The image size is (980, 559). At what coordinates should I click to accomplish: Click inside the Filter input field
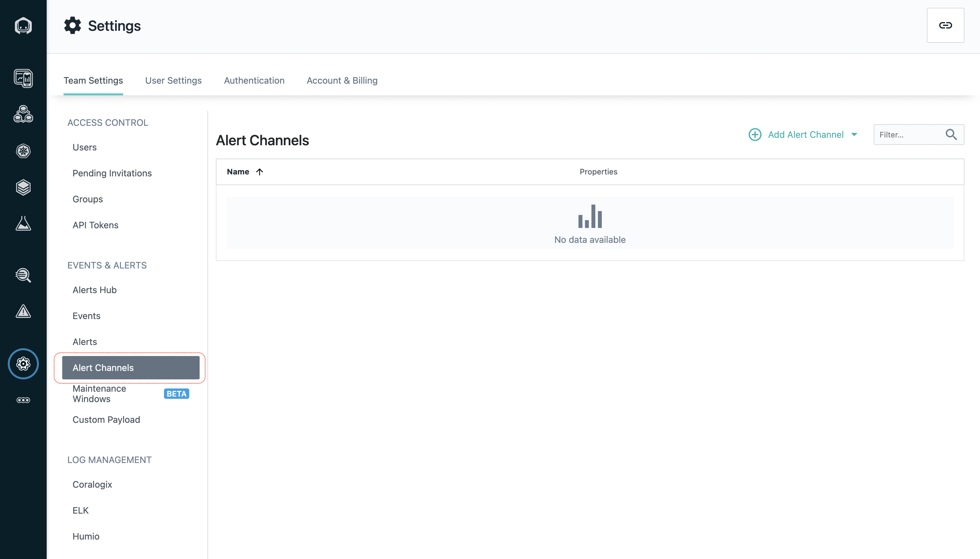(907, 134)
